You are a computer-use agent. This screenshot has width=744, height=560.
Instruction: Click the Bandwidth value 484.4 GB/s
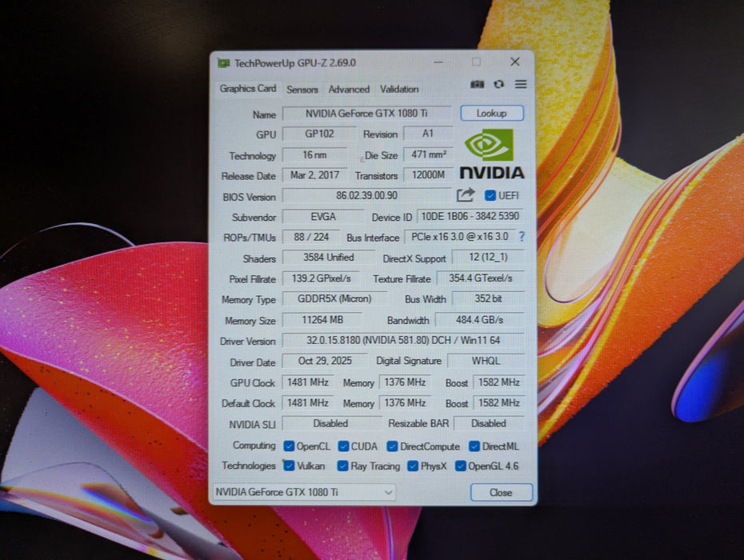pyautogui.click(x=480, y=320)
